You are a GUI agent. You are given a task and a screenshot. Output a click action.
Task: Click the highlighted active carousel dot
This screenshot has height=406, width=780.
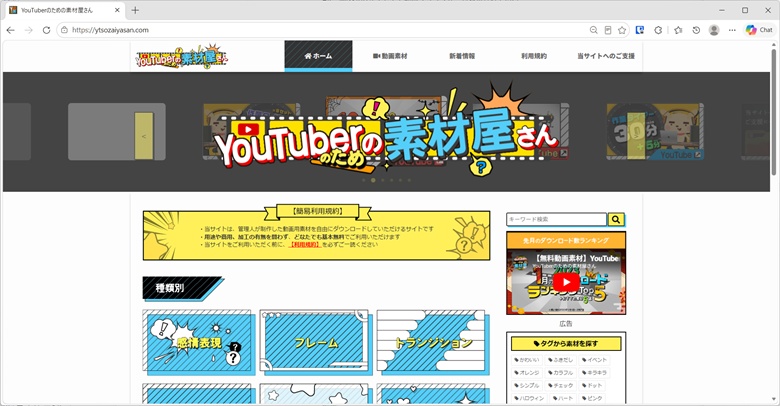373,180
